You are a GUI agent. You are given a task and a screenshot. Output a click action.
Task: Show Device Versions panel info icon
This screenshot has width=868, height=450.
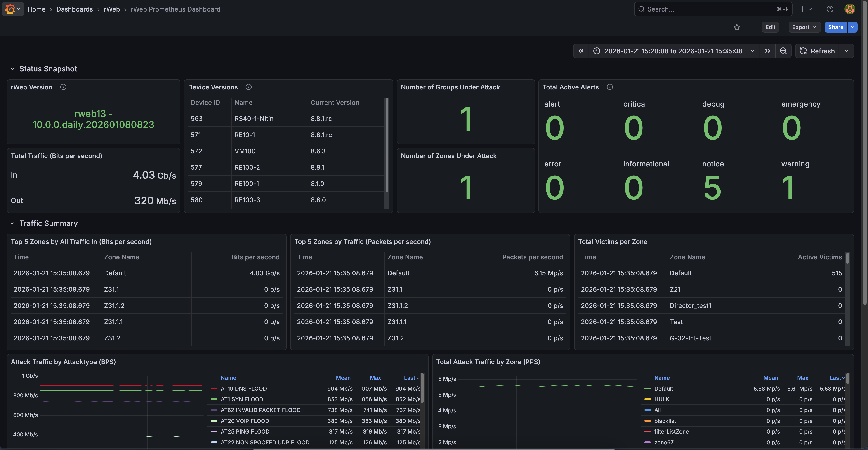(x=249, y=87)
